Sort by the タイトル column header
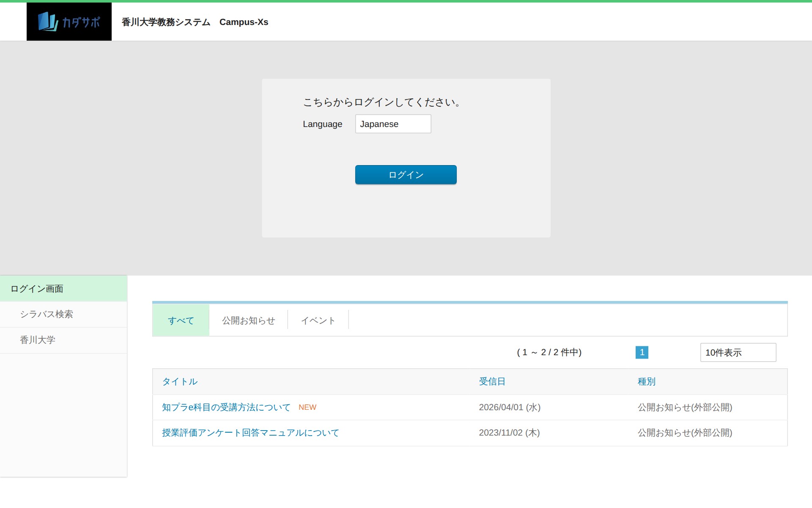 180,381
